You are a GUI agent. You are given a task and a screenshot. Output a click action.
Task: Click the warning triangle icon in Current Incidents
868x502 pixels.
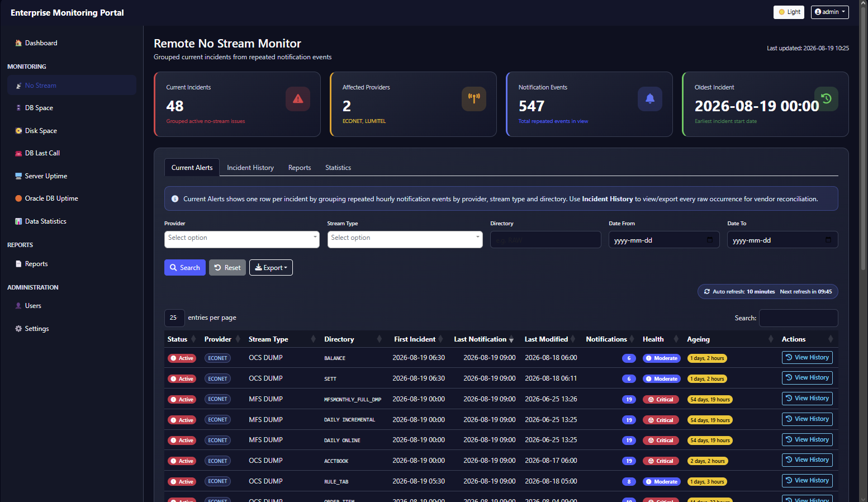coord(298,99)
